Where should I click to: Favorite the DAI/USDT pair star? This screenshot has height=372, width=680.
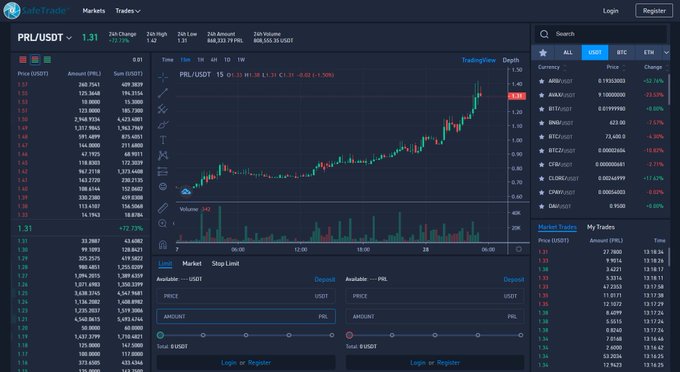(x=541, y=206)
